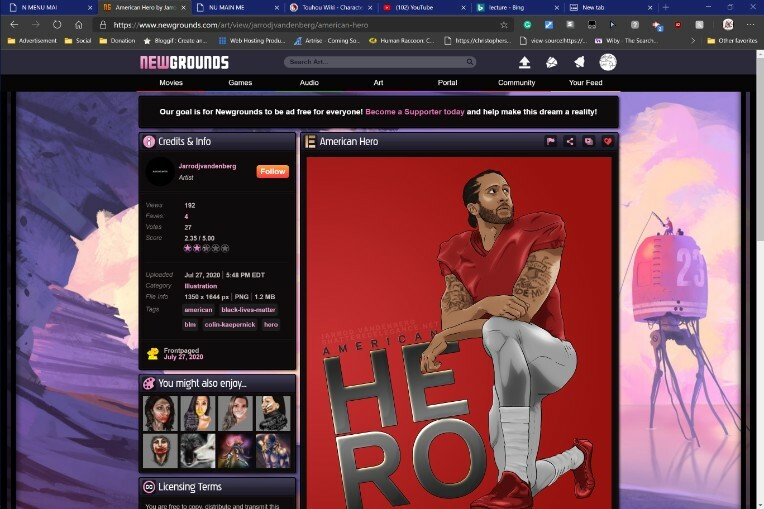The image size is (764, 509).
Task: Rate the art with the fifth star
Action: tap(225, 248)
